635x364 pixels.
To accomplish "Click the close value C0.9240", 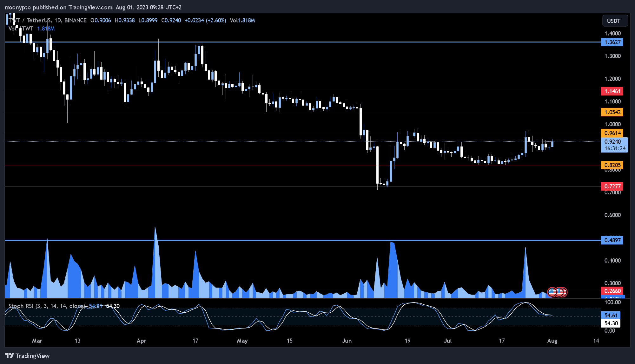I will click(171, 20).
